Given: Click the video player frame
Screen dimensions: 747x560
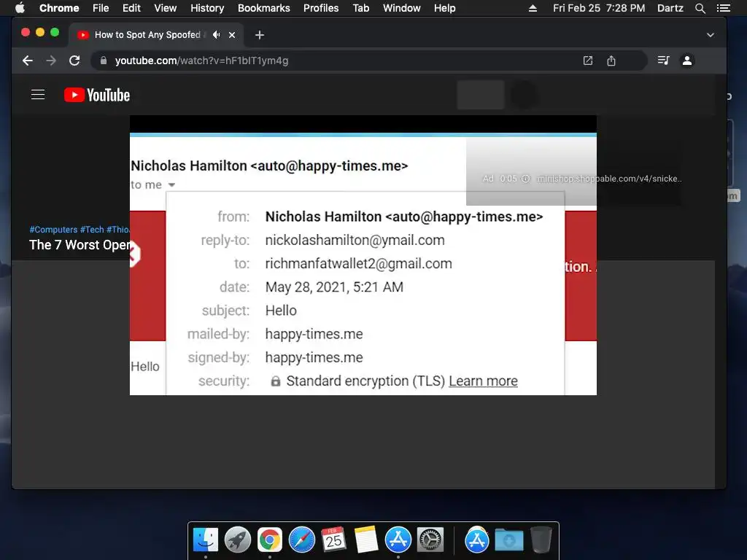Looking at the screenshot, I should (x=363, y=255).
